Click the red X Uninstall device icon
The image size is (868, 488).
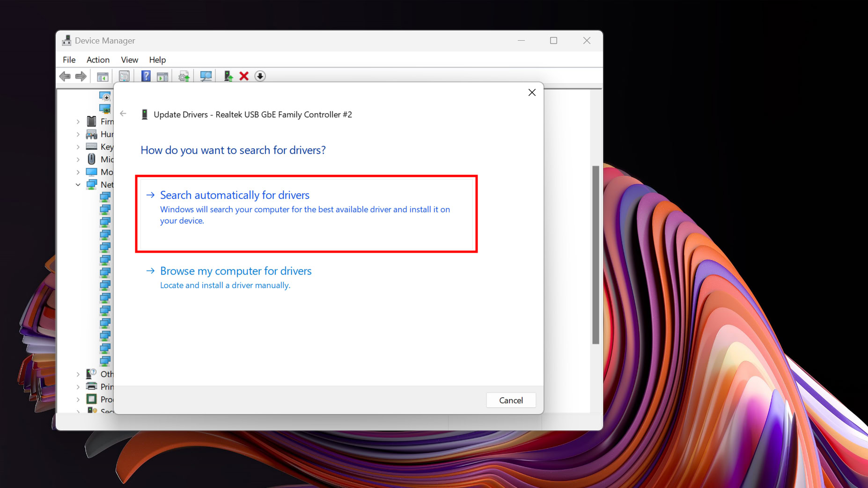point(244,76)
